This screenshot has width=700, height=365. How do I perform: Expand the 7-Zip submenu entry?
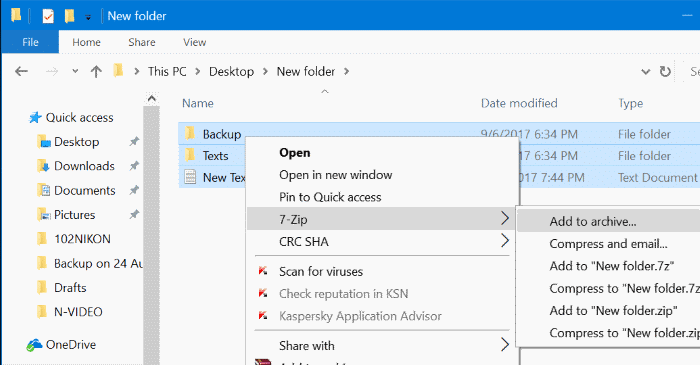382,219
